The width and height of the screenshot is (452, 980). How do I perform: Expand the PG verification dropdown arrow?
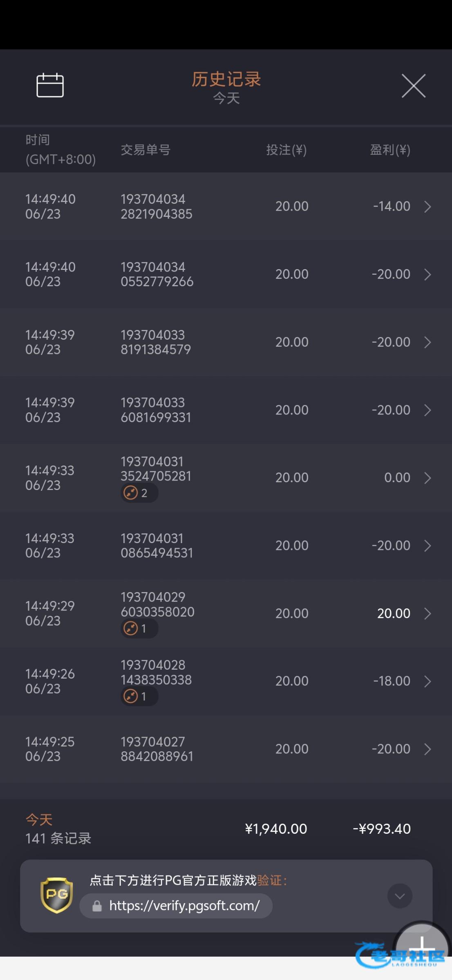[x=399, y=896]
